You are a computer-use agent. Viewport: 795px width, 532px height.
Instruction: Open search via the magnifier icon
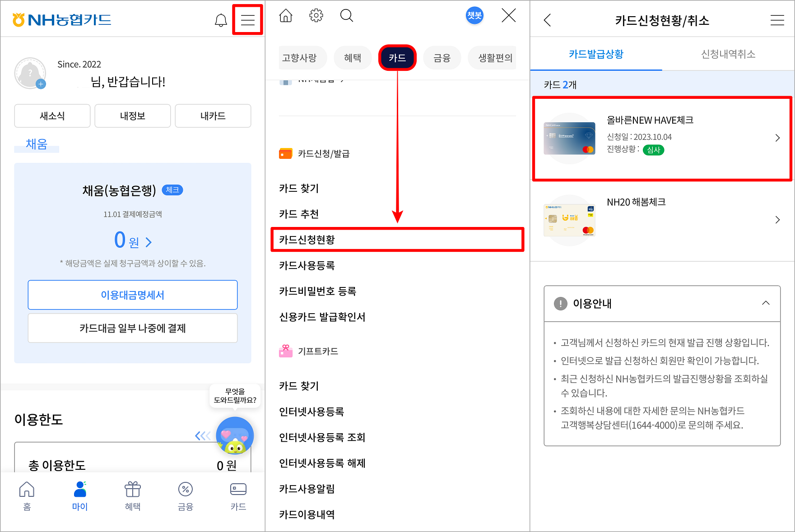pos(346,15)
